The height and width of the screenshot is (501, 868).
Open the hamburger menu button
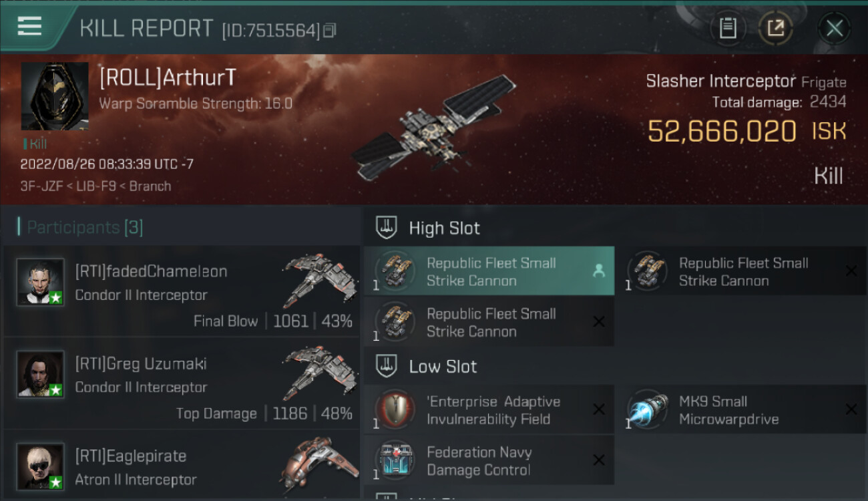tap(29, 27)
